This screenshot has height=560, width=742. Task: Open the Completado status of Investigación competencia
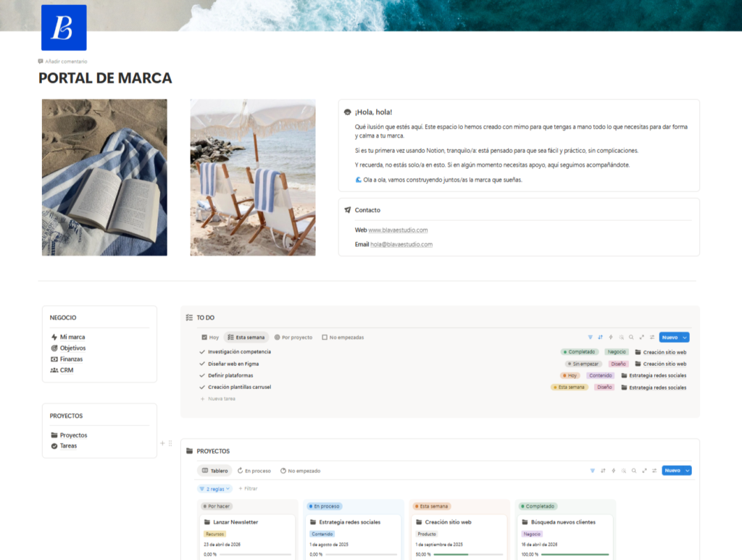point(580,352)
